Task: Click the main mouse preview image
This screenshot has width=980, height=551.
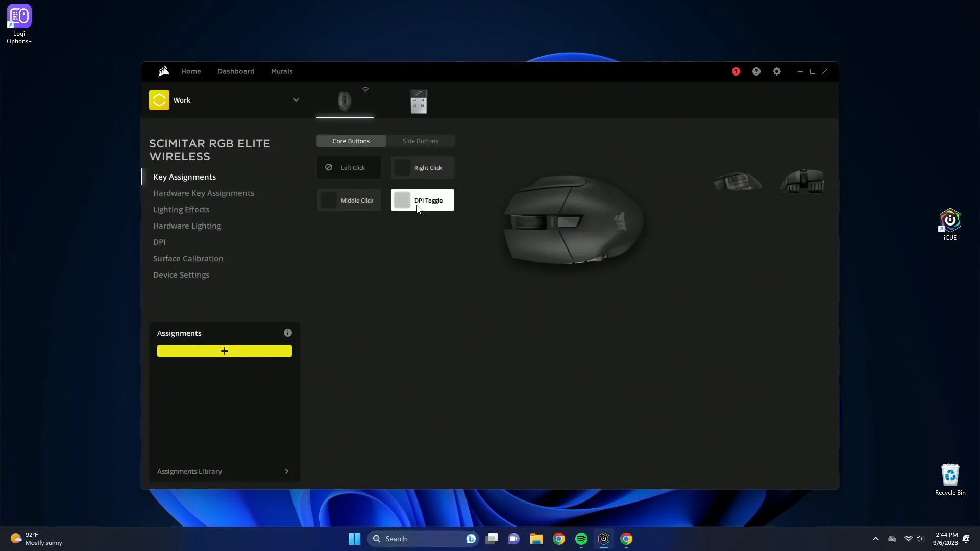Action: [573, 220]
